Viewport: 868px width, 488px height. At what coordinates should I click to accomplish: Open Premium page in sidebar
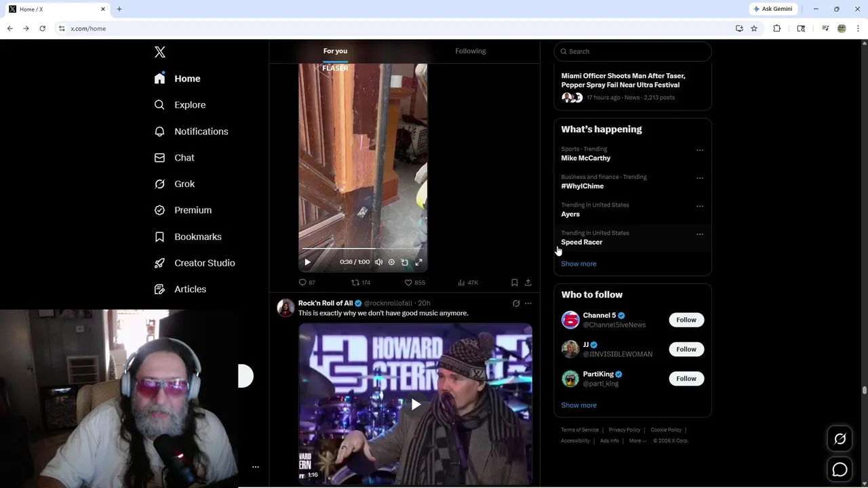183,210
